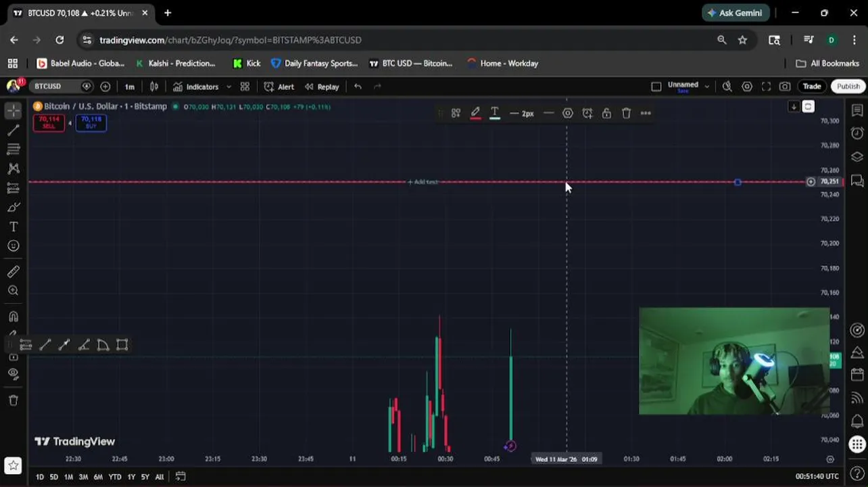Open the chats panel icon
The image size is (868, 487).
coord(857,180)
